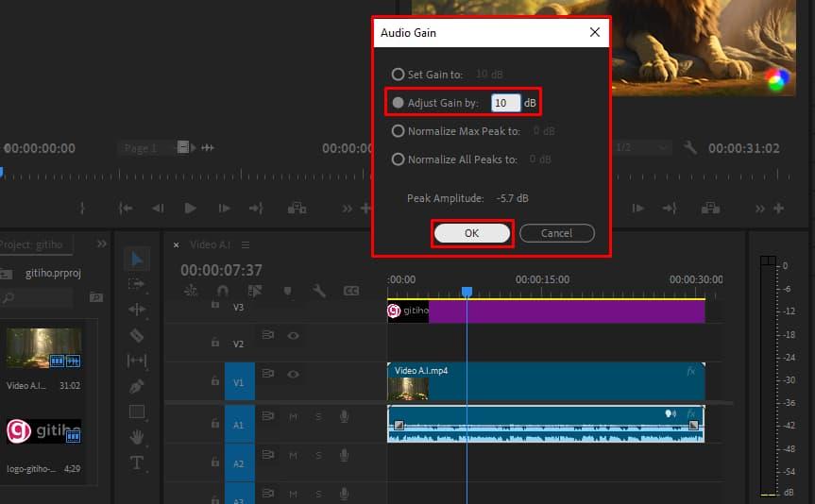Select the Ripple Edit tool
Viewport: 815px width, 504px height.
(137, 310)
